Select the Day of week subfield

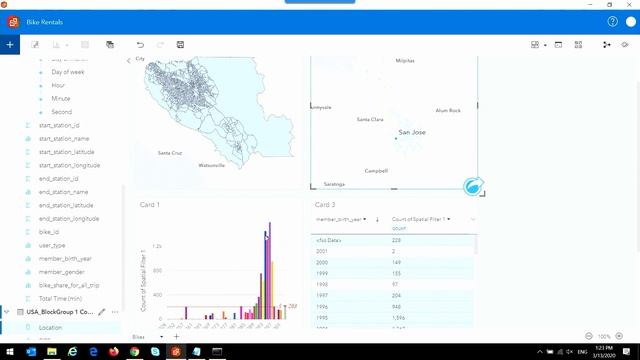[x=68, y=72]
